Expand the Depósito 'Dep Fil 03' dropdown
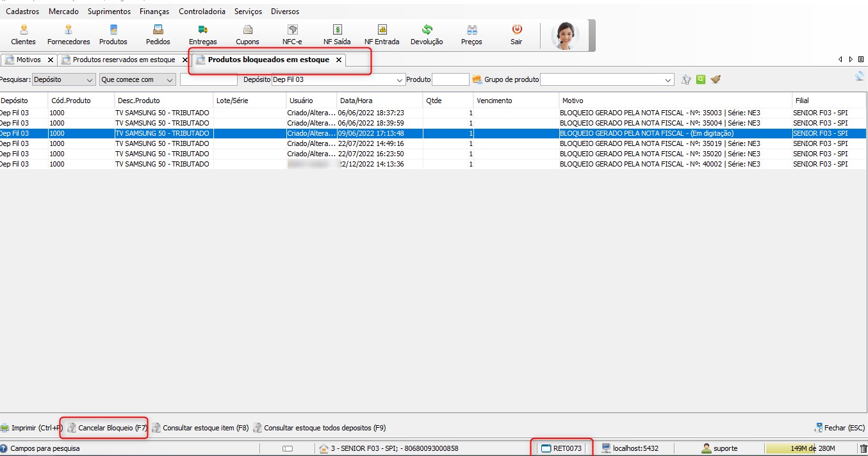 (400, 80)
